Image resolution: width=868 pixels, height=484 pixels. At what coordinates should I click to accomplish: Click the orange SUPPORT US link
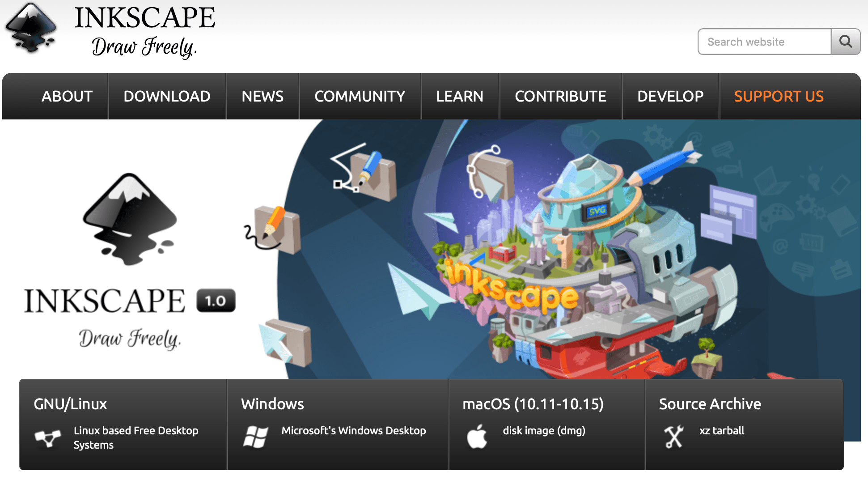click(779, 96)
